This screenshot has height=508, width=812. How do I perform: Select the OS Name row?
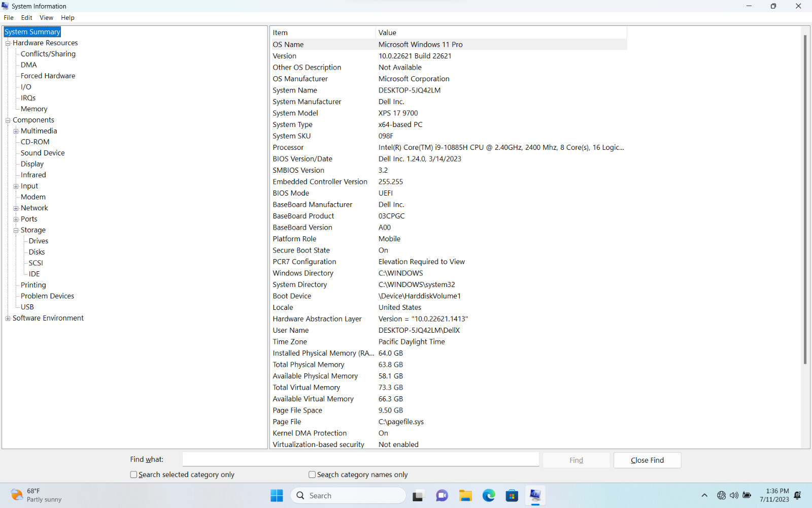pyautogui.click(x=449, y=45)
